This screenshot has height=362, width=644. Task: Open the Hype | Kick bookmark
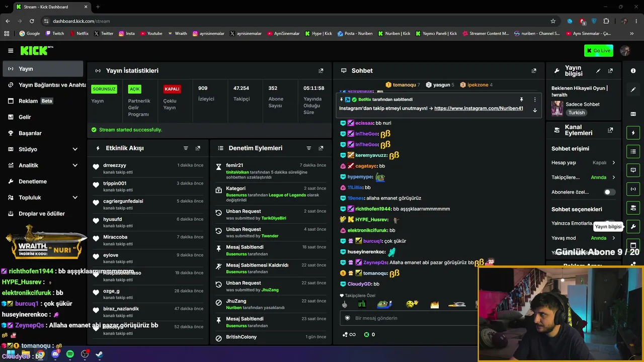(318, 34)
